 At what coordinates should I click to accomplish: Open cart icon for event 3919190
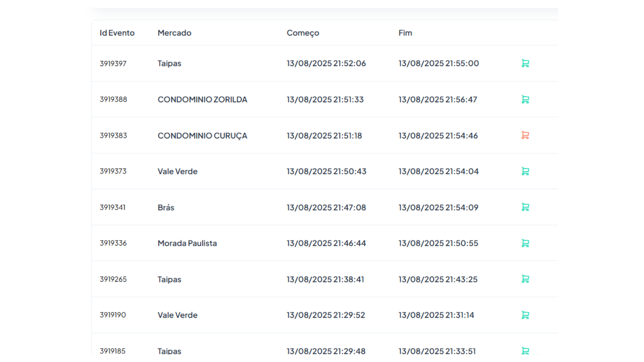525,315
